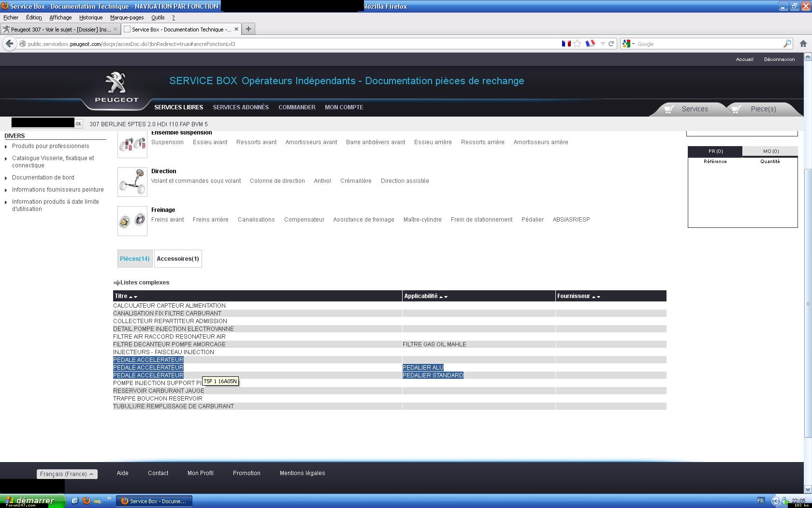This screenshot has width=812, height=508.
Task: Open the Freinage category thumbnail
Action: click(x=132, y=221)
